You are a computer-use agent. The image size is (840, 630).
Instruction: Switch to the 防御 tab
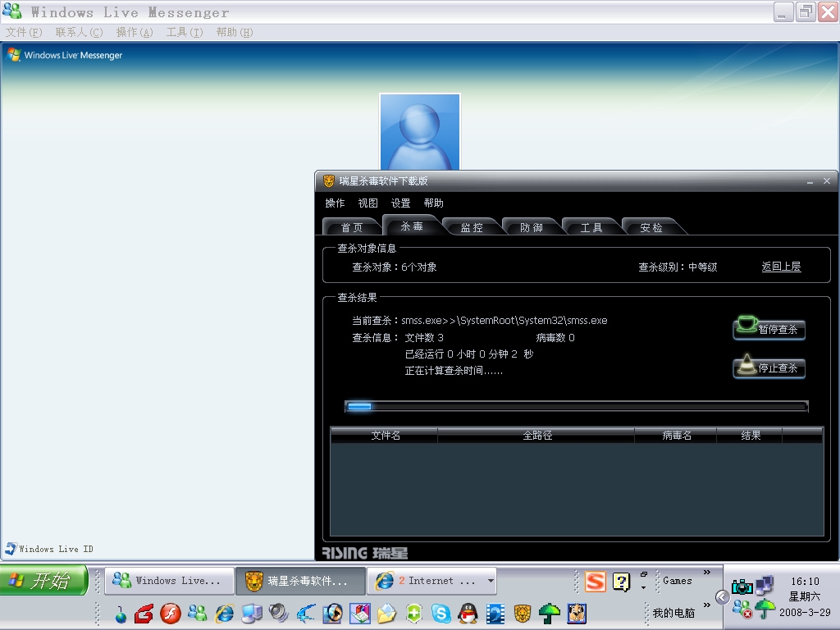532,227
